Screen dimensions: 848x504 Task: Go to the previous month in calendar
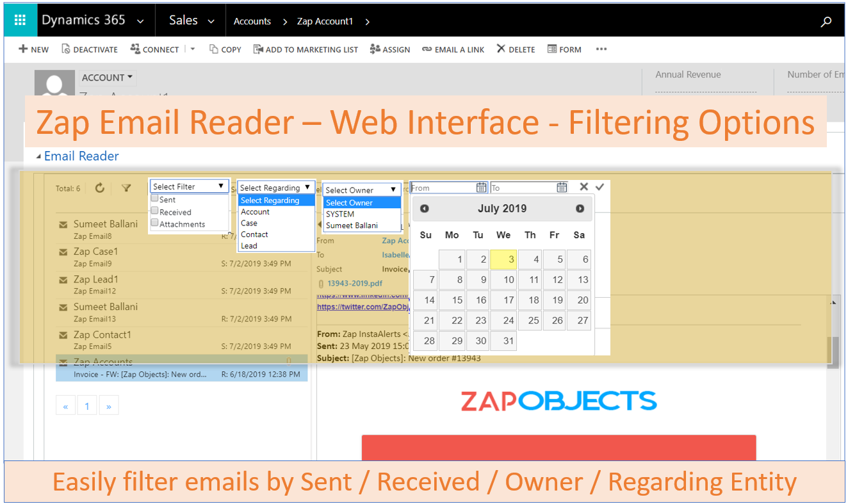tap(424, 209)
